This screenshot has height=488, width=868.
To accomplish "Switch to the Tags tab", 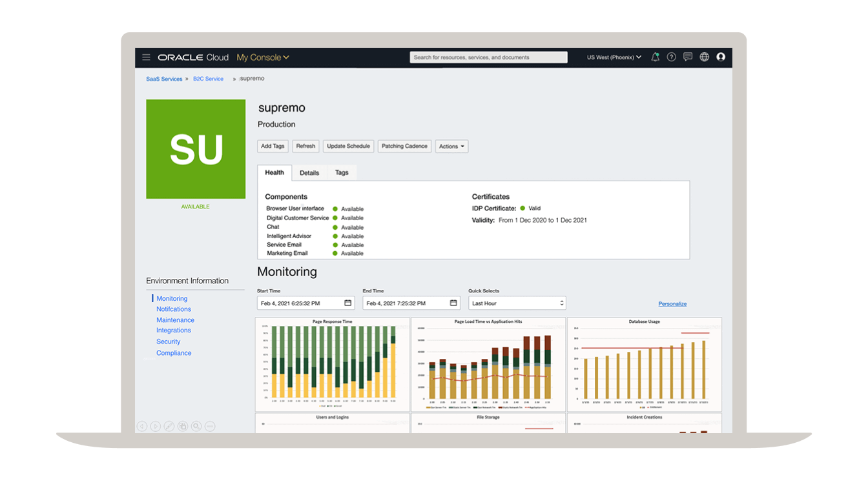I will point(342,172).
